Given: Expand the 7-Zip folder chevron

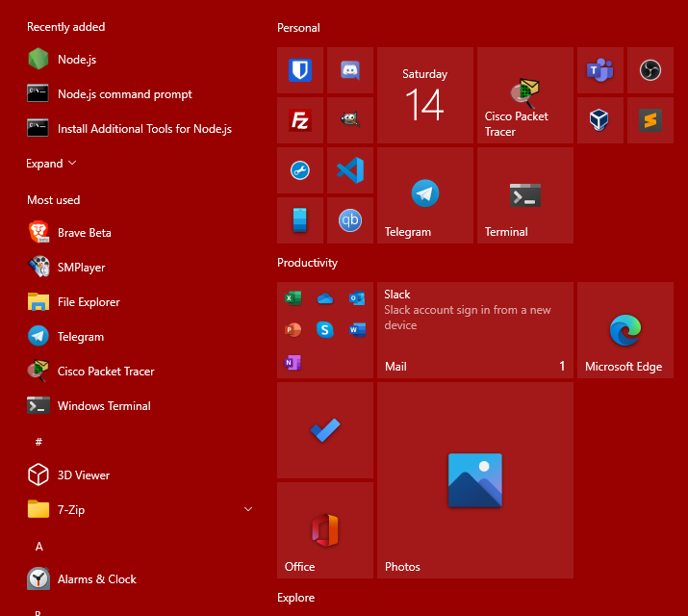Looking at the screenshot, I should point(248,509).
